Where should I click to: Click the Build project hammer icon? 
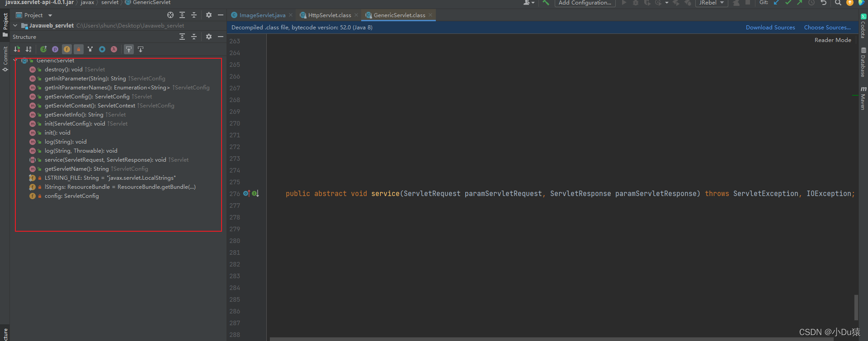tap(546, 3)
